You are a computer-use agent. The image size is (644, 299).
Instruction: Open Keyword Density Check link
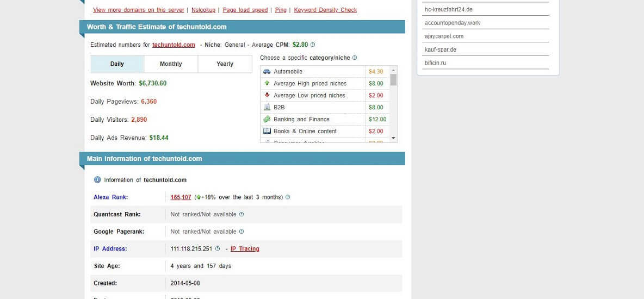point(325,10)
